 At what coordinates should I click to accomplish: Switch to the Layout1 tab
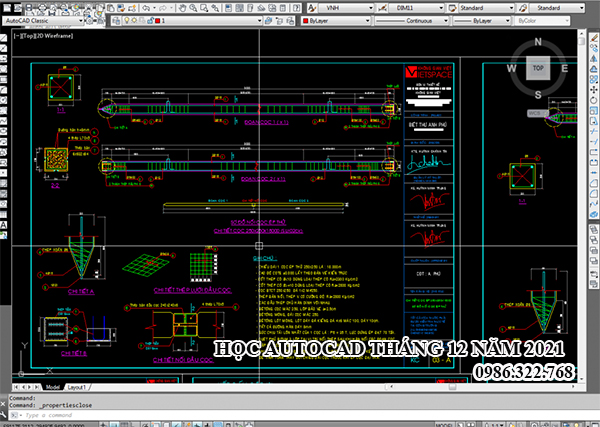77,387
